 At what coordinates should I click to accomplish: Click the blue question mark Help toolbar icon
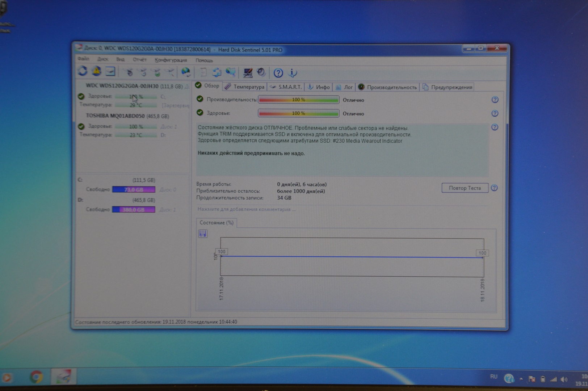coord(278,73)
